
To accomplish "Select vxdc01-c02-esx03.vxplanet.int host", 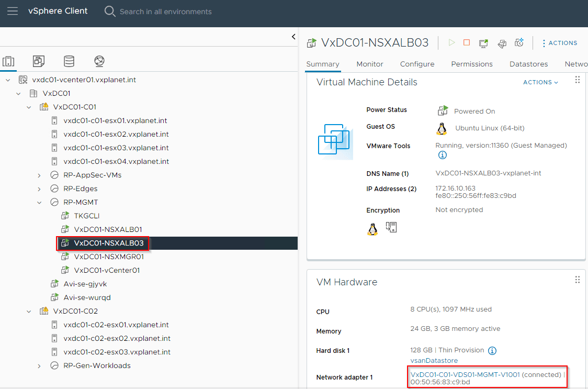I will pyautogui.click(x=117, y=352).
